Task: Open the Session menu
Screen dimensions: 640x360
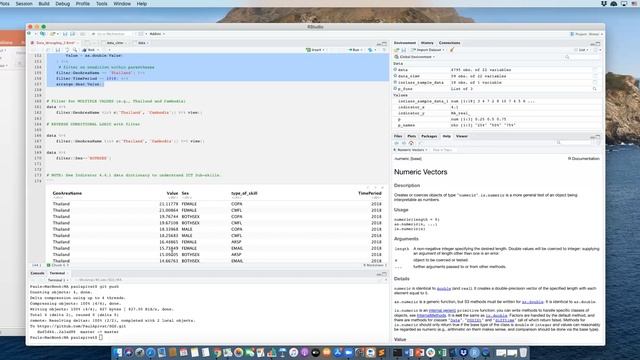Action: pyautogui.click(x=24, y=4)
